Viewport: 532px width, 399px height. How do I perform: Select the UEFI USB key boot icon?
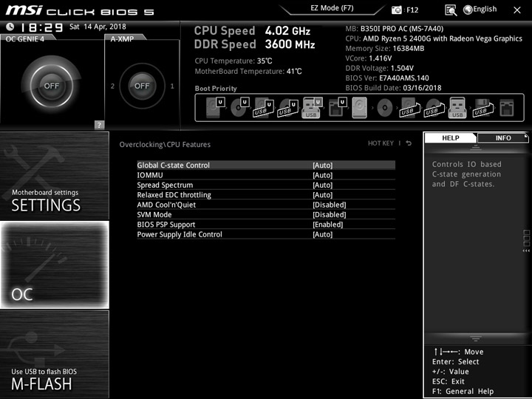coord(312,108)
